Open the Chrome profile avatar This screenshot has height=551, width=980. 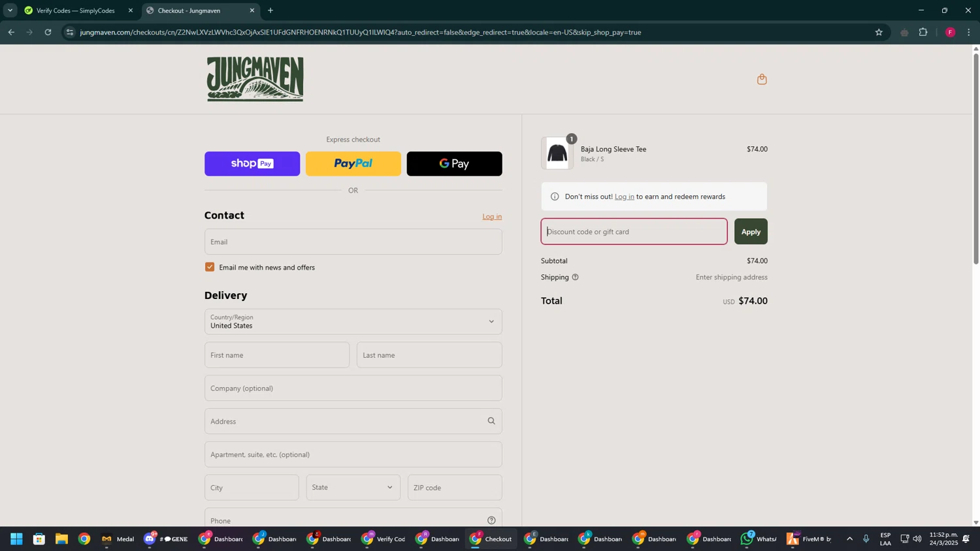(950, 32)
